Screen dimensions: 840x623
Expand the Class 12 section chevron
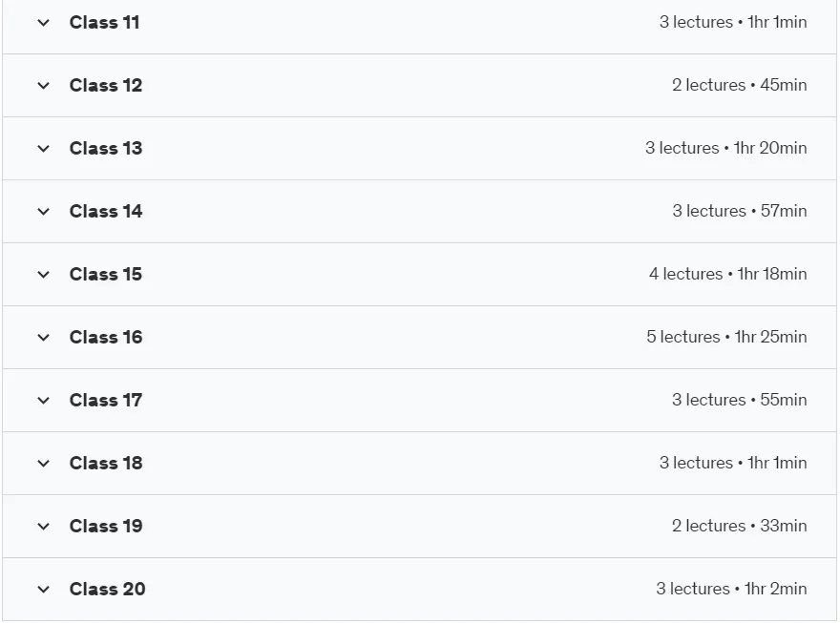click(x=43, y=86)
